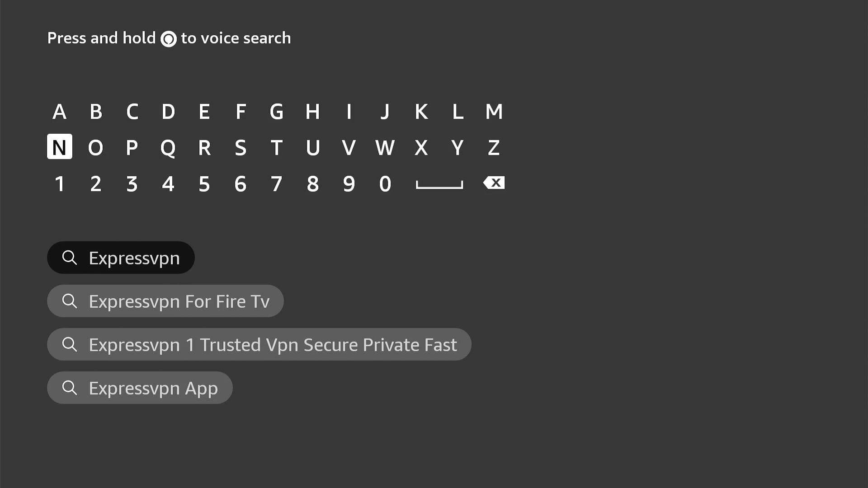Select the letter X on keyboard
Image resolution: width=868 pixels, height=488 pixels.
click(x=421, y=147)
